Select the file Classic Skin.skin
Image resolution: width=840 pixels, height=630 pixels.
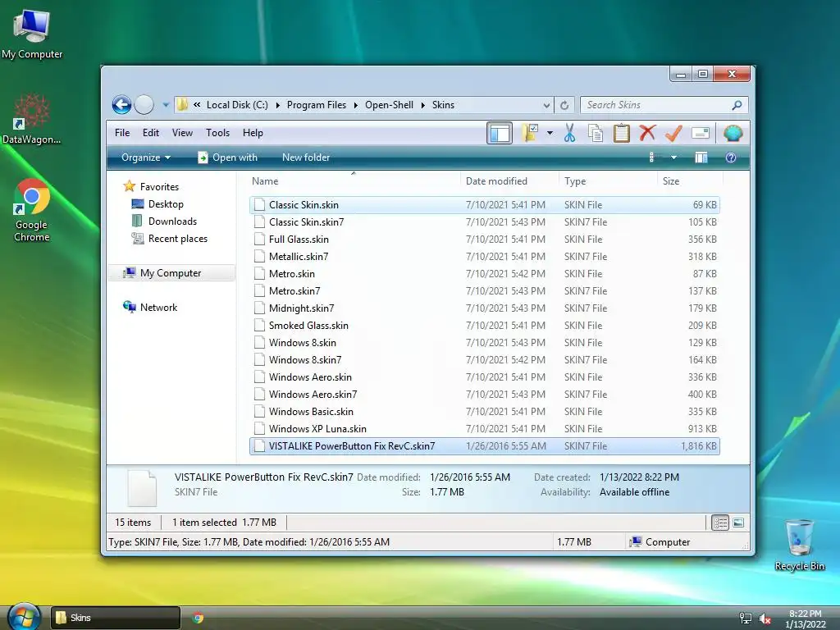pyautogui.click(x=484, y=204)
